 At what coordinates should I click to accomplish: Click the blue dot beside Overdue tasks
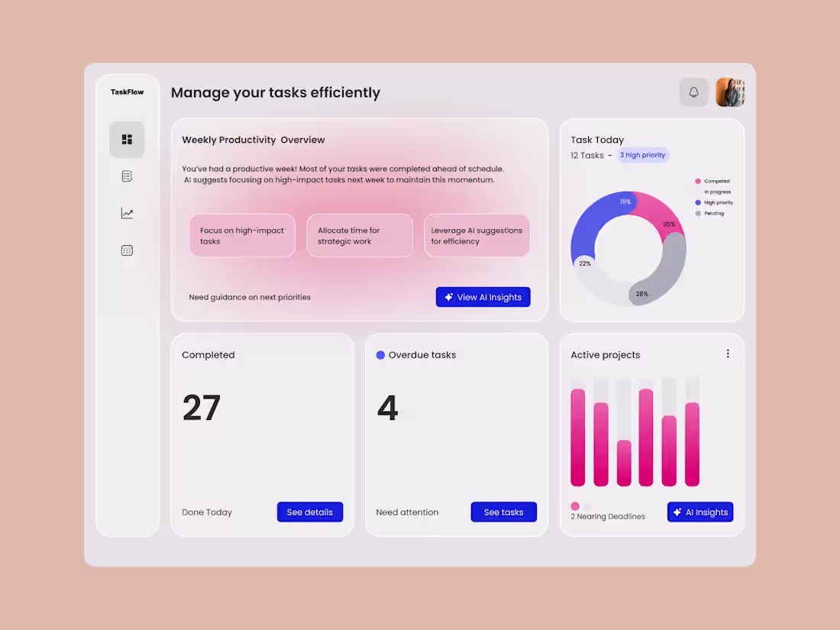click(380, 354)
